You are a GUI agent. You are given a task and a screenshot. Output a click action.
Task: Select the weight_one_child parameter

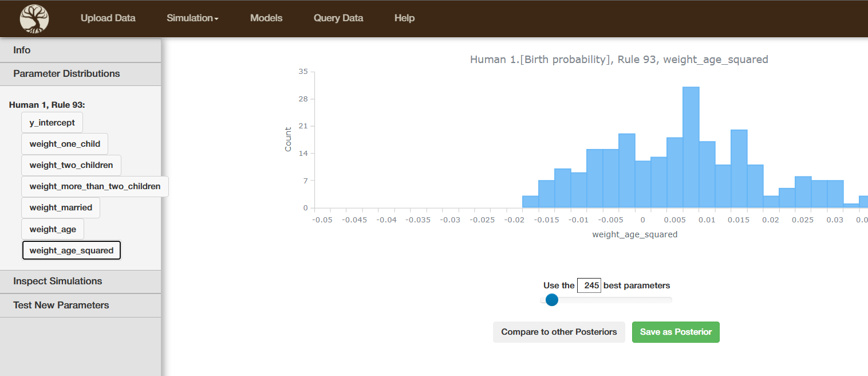(x=65, y=144)
